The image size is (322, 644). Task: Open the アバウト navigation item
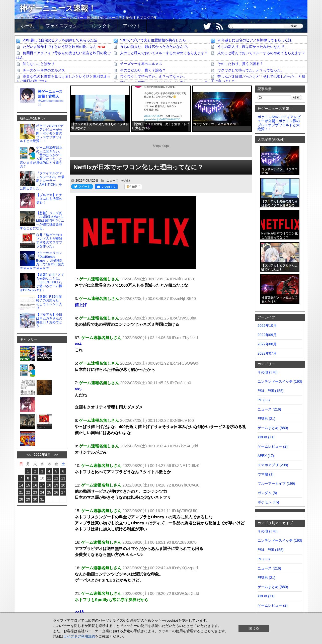point(132,26)
